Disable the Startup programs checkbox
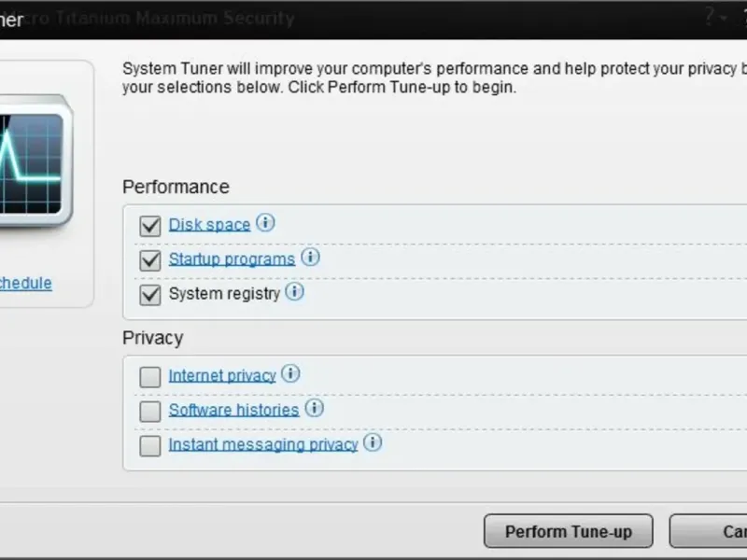747x560 pixels. tap(150, 260)
